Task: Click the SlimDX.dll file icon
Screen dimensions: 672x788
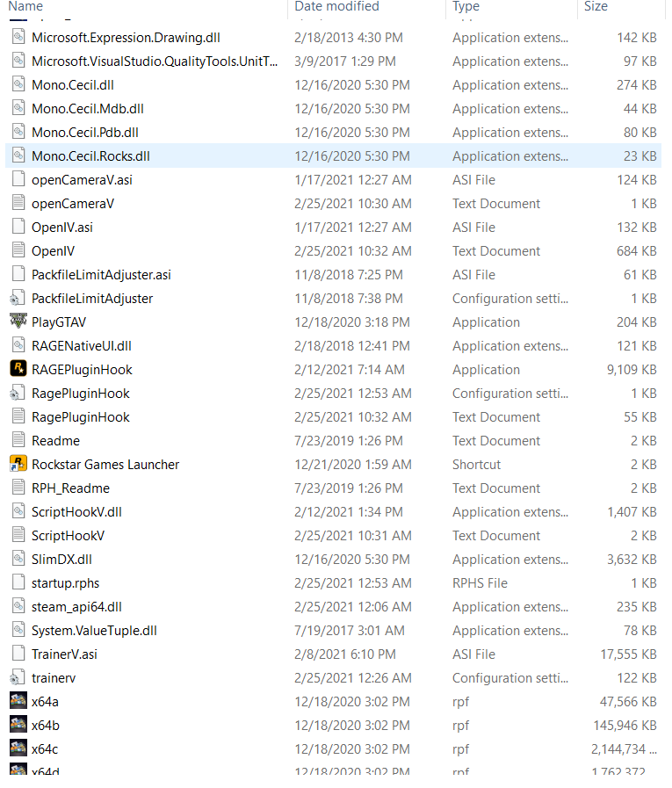Action: [x=18, y=559]
